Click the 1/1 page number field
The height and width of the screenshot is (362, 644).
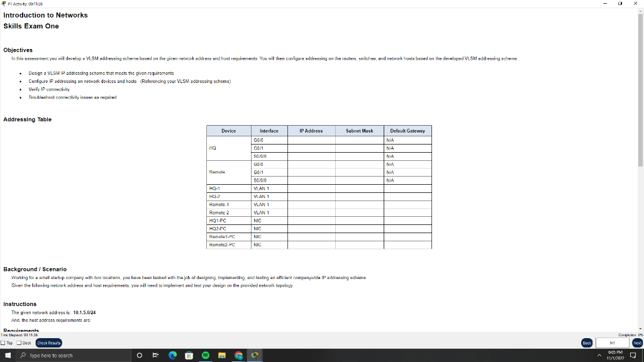[x=613, y=343]
